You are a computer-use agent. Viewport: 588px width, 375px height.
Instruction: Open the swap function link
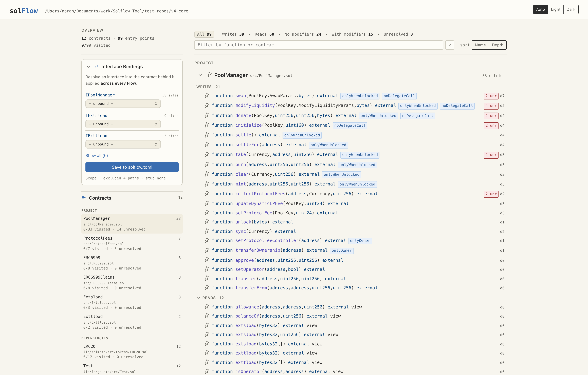(241, 96)
